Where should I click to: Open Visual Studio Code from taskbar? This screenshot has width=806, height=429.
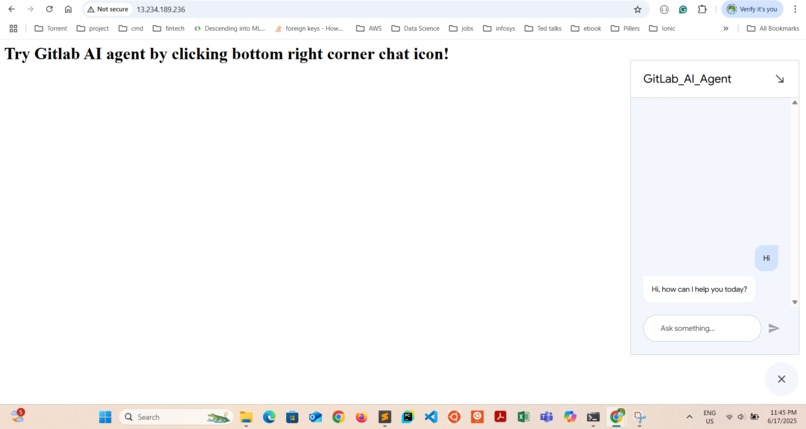[431, 417]
